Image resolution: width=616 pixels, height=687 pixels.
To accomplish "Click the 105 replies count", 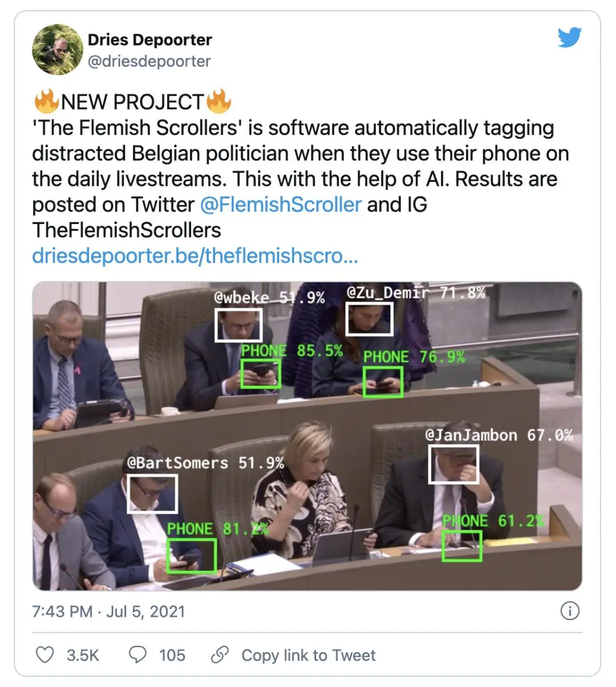I will (172, 655).
